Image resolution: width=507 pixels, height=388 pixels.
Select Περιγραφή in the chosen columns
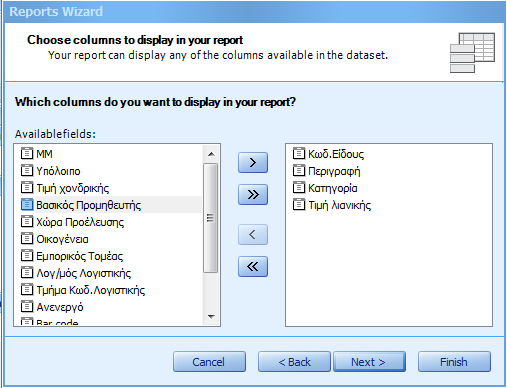tap(334, 171)
